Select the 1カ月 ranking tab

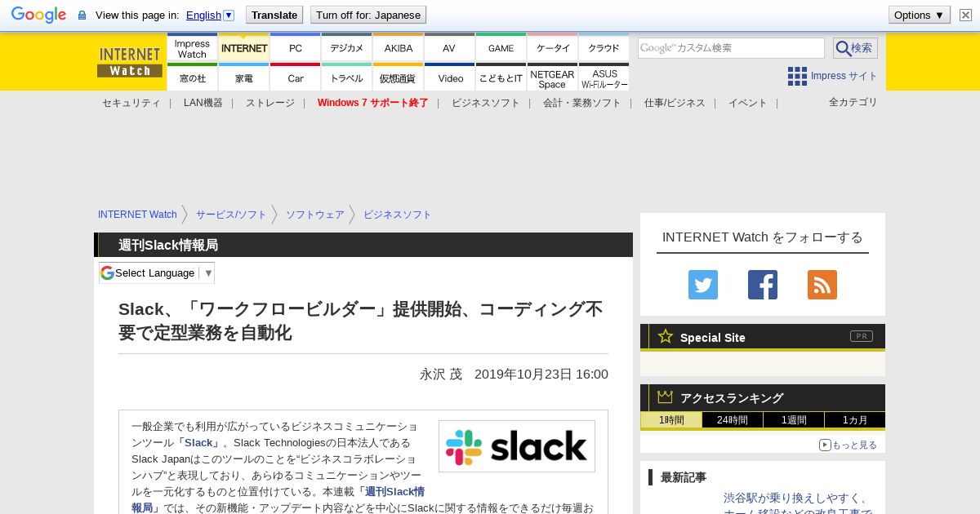pos(855,420)
